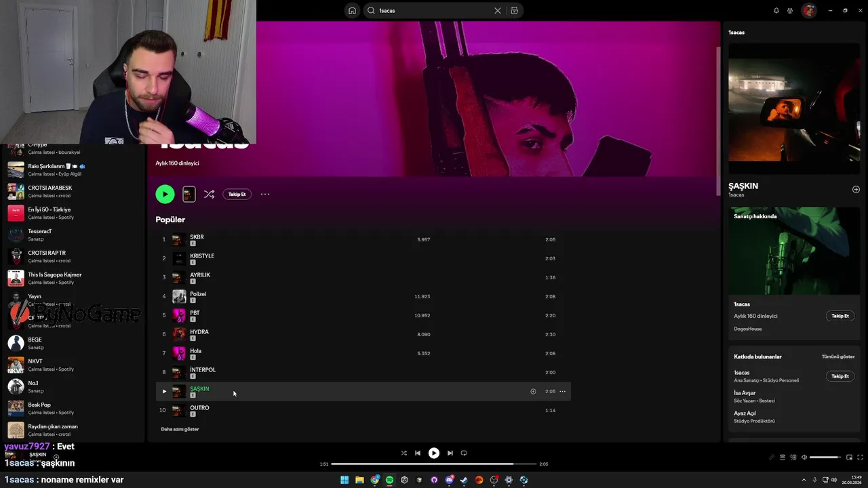Add ŞAŞKIN to liked songs via row plus icon
Screen dimensions: 868x488
[x=533, y=391]
